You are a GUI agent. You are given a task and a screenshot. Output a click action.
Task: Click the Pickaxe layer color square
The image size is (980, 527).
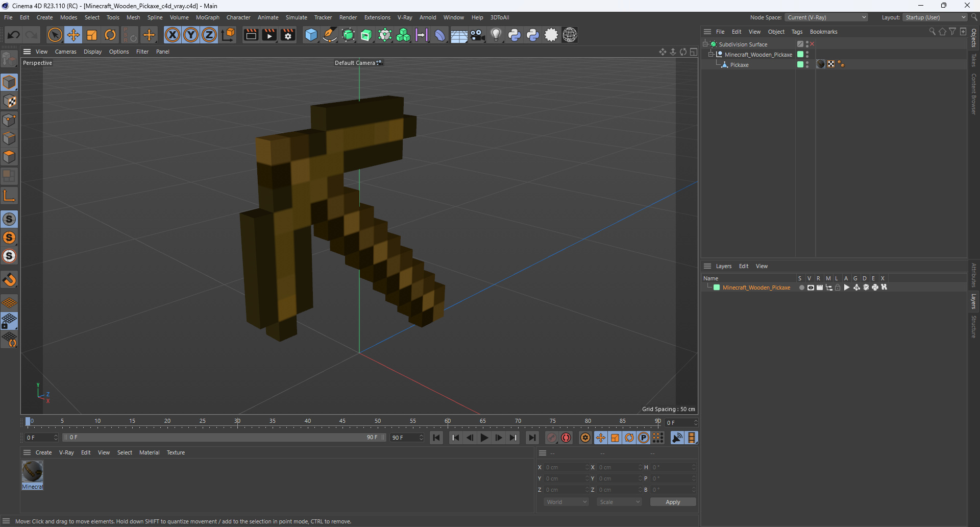800,64
